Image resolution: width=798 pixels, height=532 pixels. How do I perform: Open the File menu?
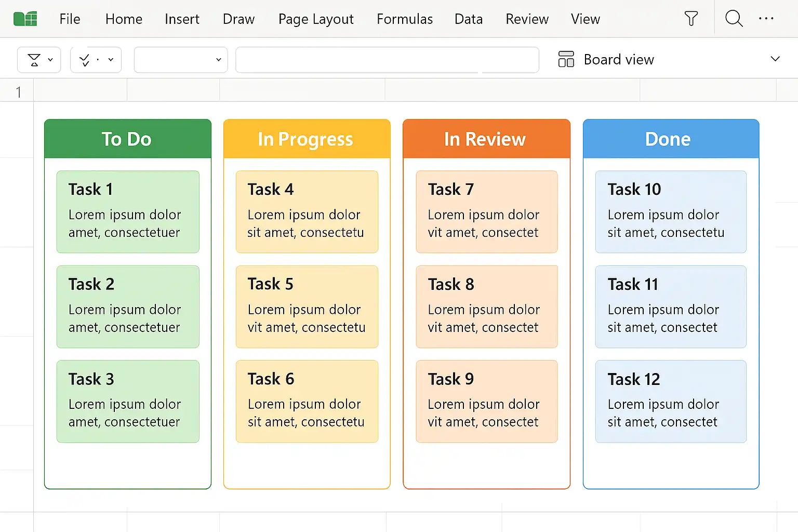click(70, 19)
